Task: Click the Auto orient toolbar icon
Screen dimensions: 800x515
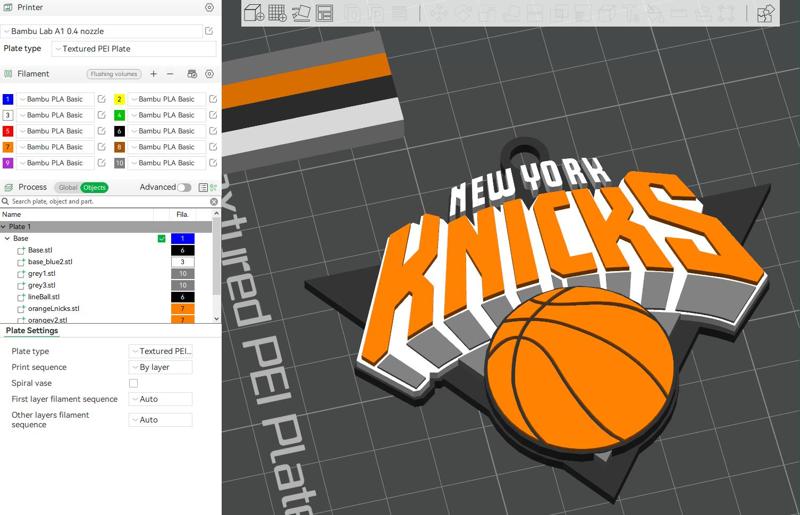Action: (301, 13)
